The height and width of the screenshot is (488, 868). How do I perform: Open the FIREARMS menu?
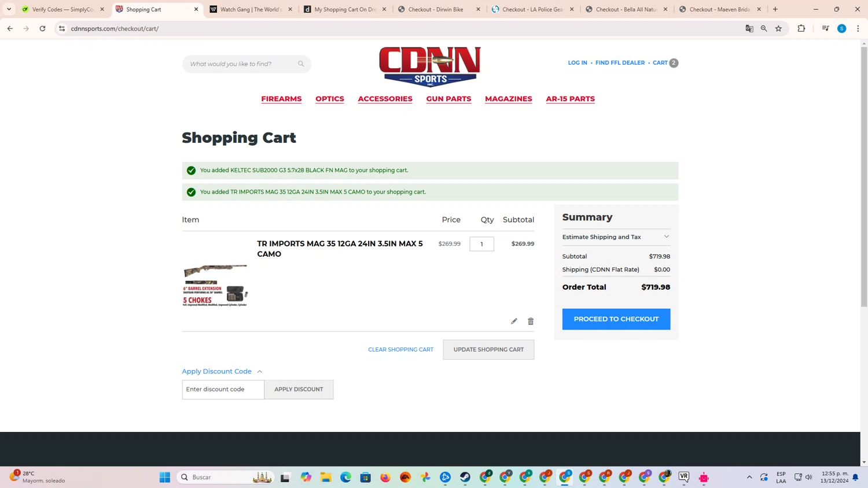coord(281,99)
